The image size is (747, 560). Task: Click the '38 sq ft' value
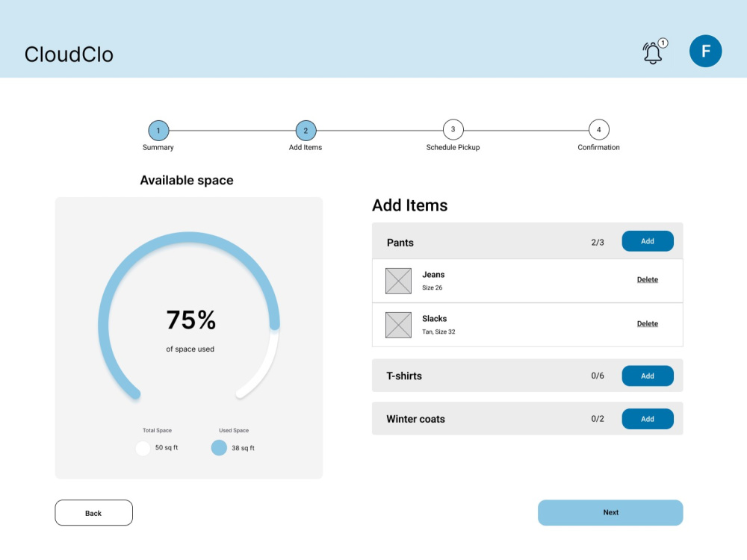(243, 448)
